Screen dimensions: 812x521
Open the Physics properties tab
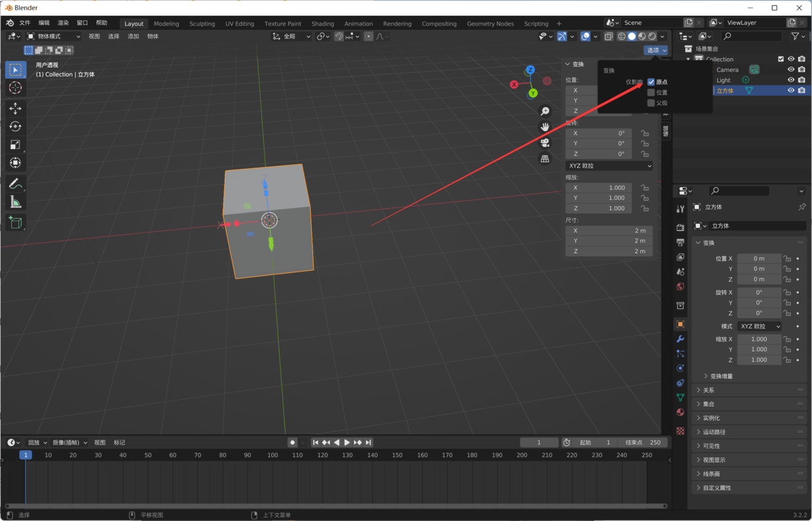[x=680, y=368]
